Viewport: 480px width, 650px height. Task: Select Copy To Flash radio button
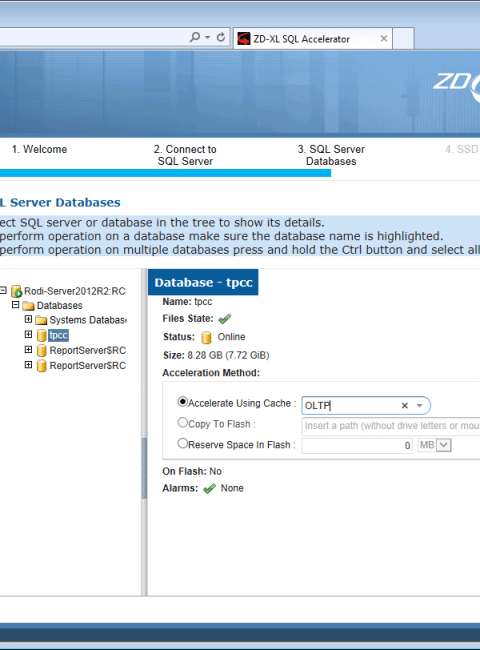tap(182, 422)
